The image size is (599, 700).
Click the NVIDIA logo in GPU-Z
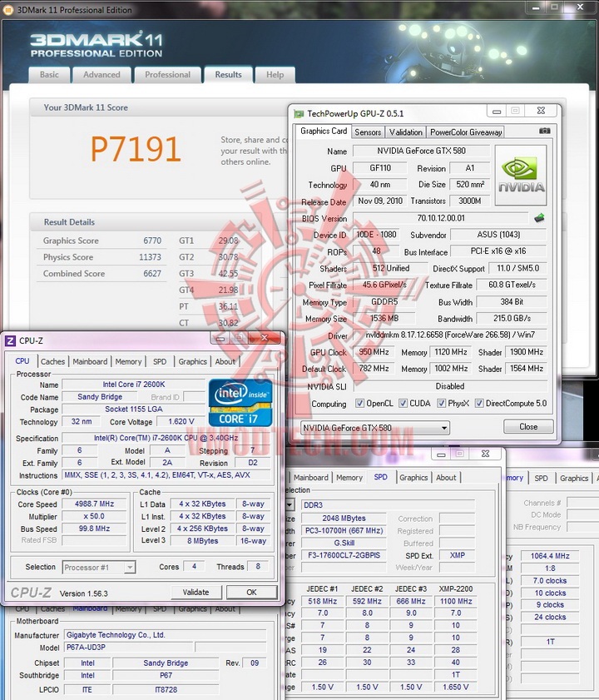coord(521,175)
